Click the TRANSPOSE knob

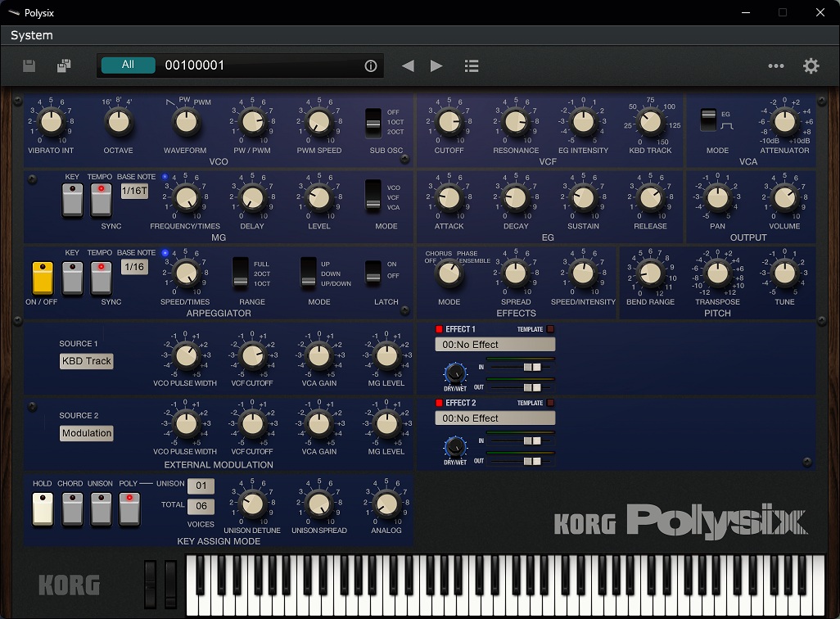tap(718, 273)
